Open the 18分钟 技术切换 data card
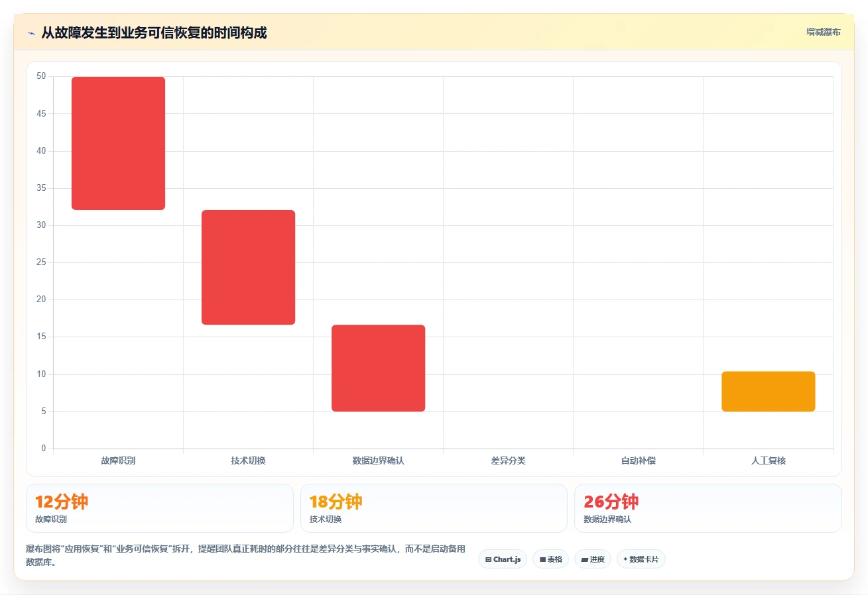The image size is (868, 595). 434,508
